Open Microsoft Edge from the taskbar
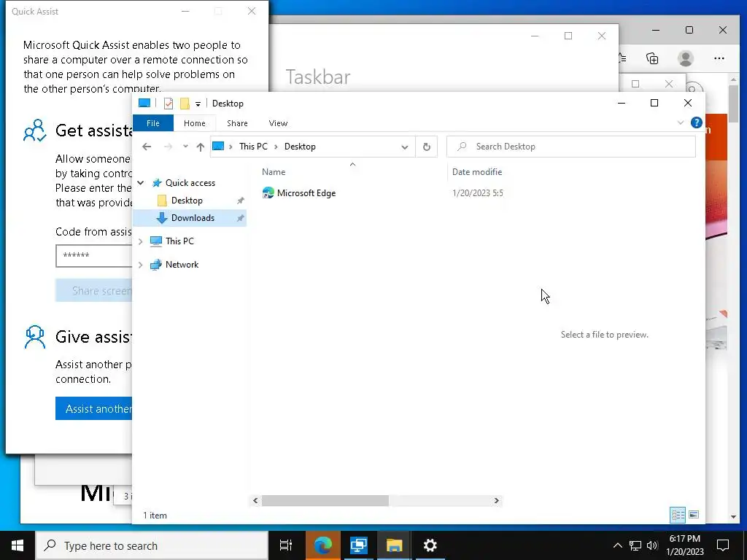 322,545
